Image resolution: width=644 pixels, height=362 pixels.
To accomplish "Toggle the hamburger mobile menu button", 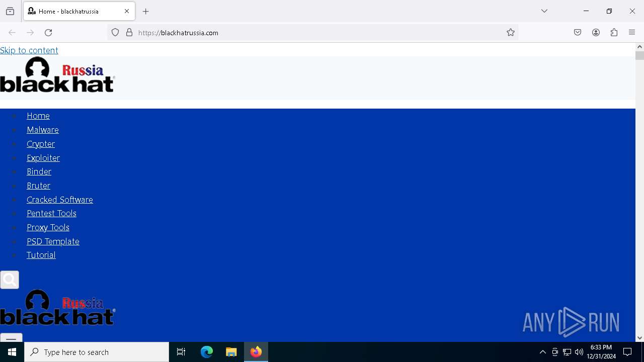I will 11,337.
